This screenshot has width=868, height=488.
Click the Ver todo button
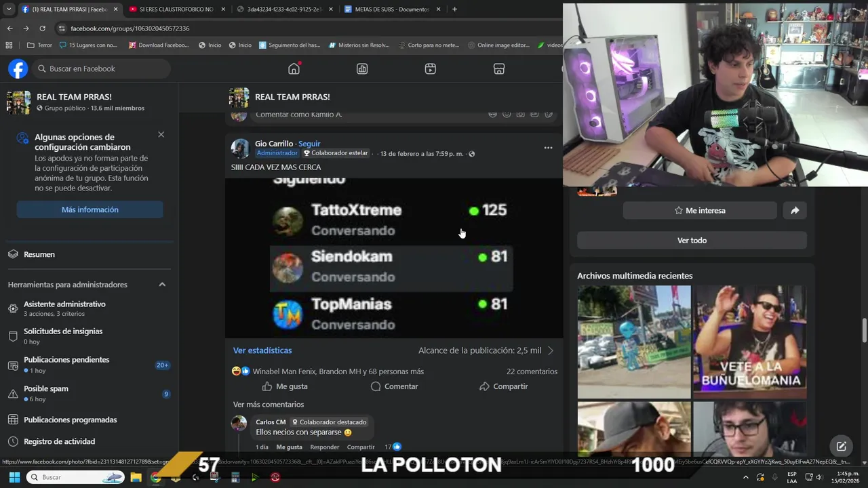coord(692,240)
